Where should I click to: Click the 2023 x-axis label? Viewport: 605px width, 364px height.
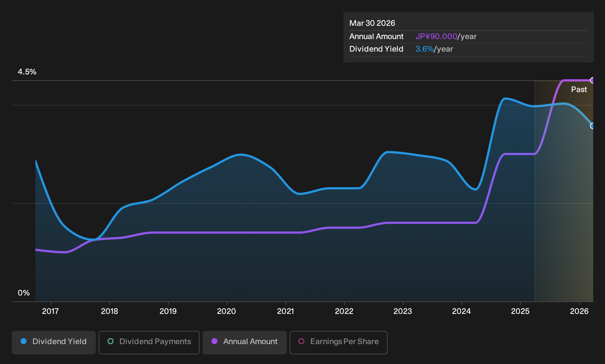(x=403, y=311)
